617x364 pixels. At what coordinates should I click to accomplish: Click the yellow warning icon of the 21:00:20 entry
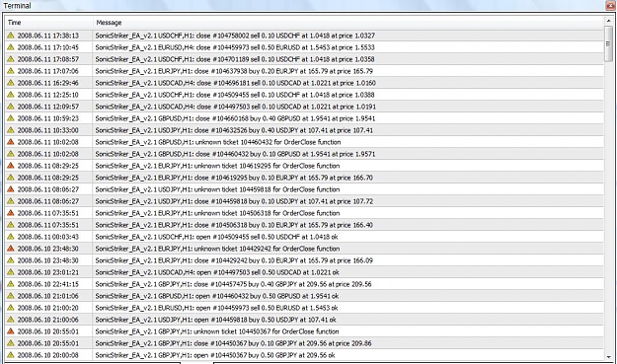pyautogui.click(x=11, y=308)
